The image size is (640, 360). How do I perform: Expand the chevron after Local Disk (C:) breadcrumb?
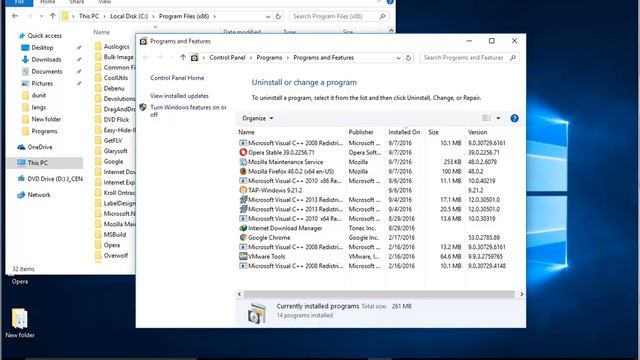pos(153,16)
